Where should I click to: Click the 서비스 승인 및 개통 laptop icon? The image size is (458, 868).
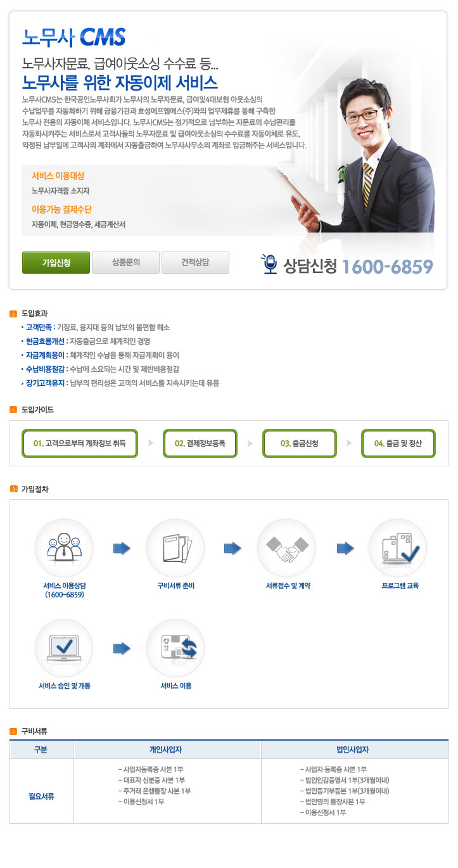[x=64, y=648]
